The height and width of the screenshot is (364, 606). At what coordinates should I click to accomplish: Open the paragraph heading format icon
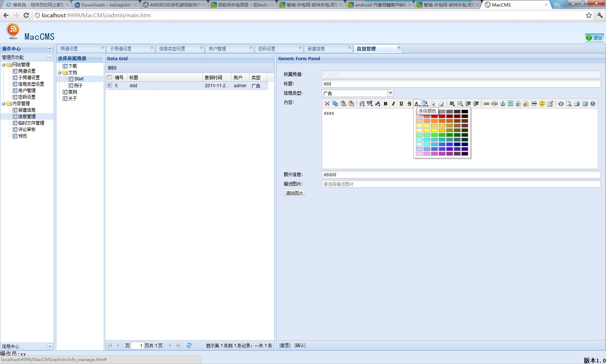click(362, 103)
